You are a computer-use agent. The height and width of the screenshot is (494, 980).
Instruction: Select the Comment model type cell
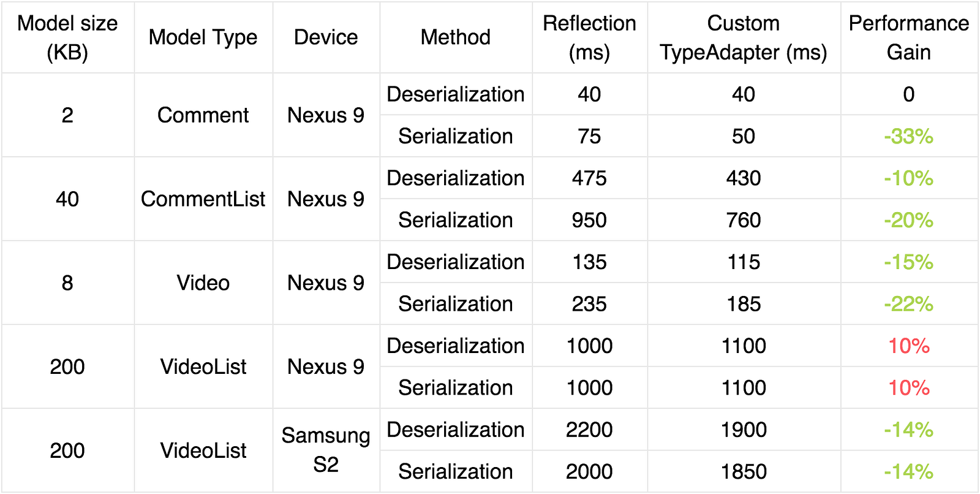[x=203, y=115]
